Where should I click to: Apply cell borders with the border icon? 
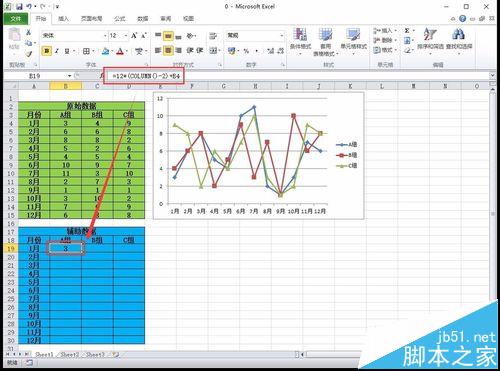86,51
